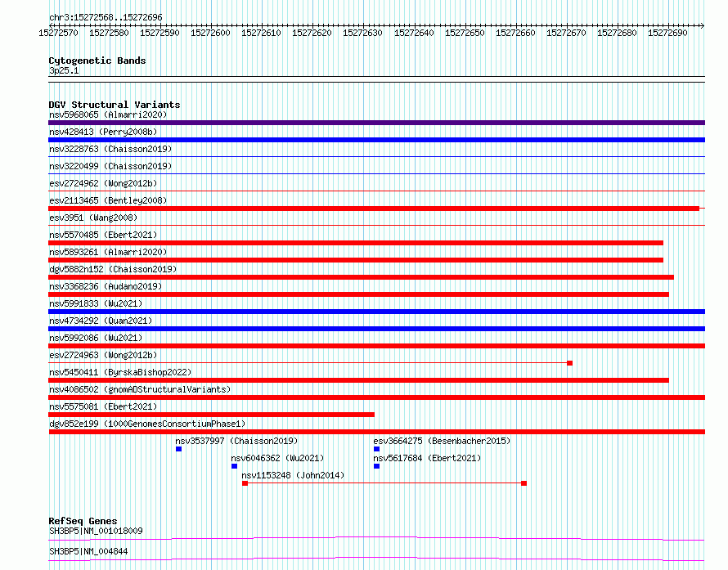728x570 pixels.
Task: Click the Cytogenetic Bands track title
Action: point(97,61)
